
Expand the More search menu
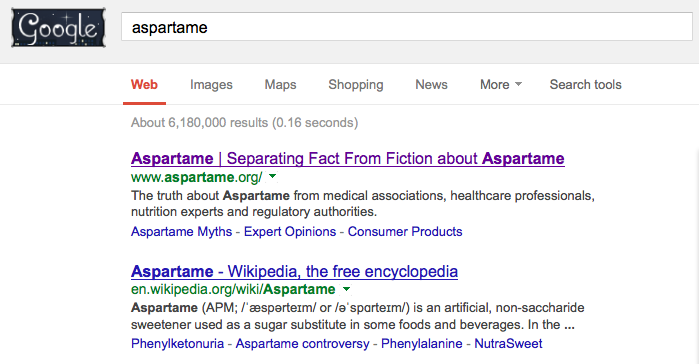pos(501,85)
